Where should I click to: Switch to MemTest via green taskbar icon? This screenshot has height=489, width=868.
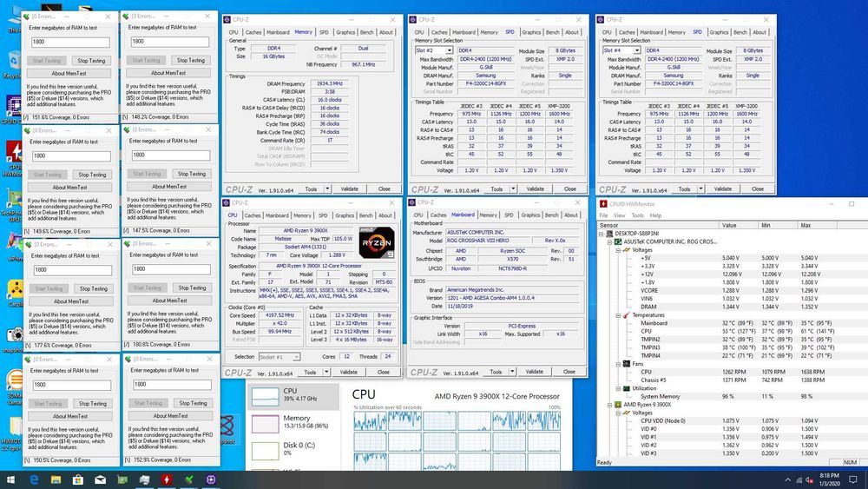click(x=188, y=479)
